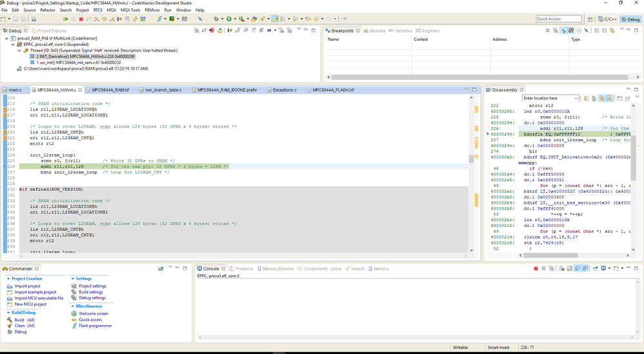Image resolution: width=644 pixels, height=354 pixels.
Task: Click Welcome screen globe icon in Commander
Action: point(74,313)
